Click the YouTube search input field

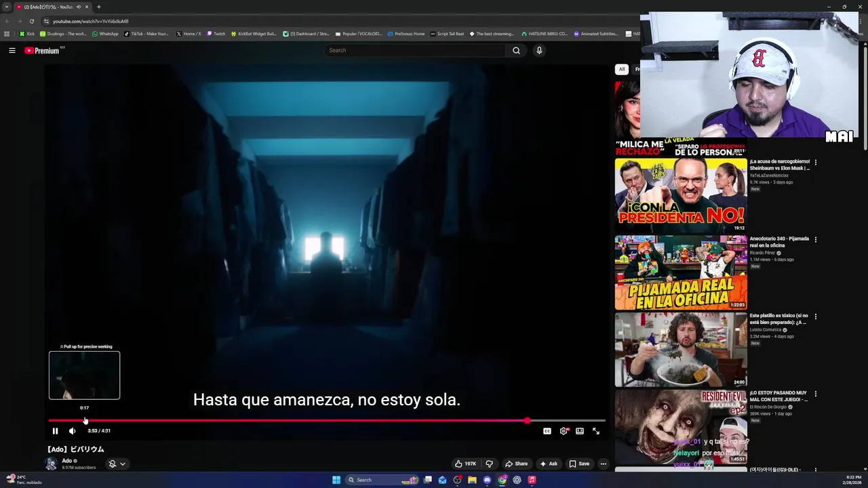(x=415, y=50)
